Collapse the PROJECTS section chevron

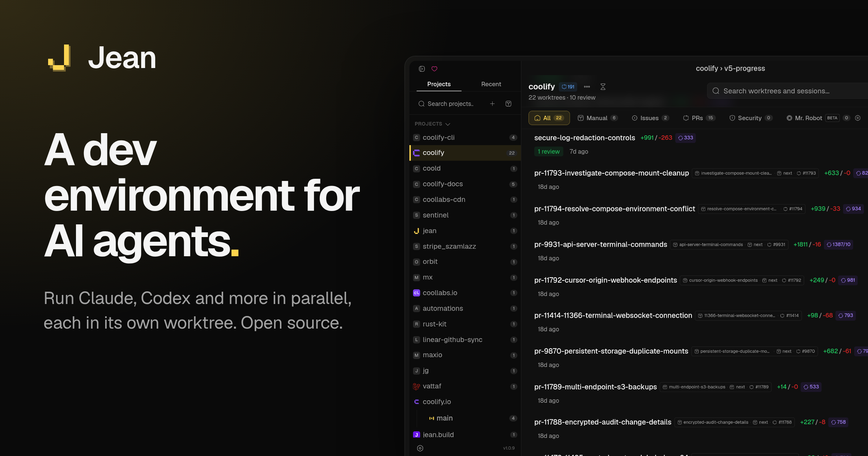tap(448, 124)
